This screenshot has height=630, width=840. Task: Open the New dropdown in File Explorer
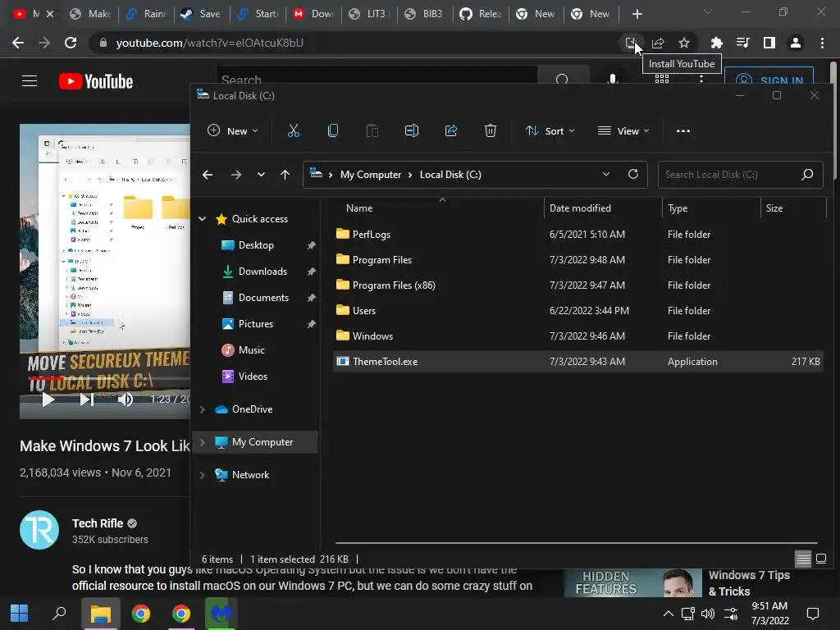click(232, 130)
